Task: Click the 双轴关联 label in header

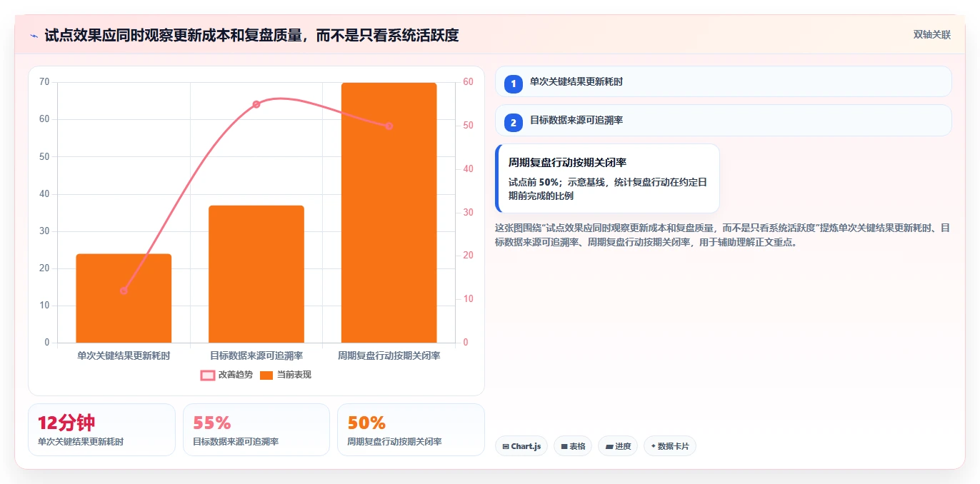Action: pos(931,34)
